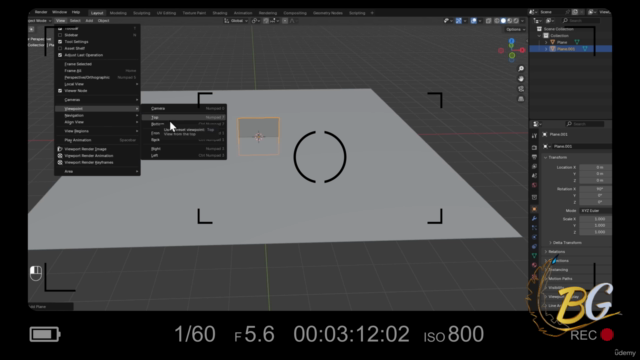Open rotation Mode XYZ Euler dropdown

point(595,211)
